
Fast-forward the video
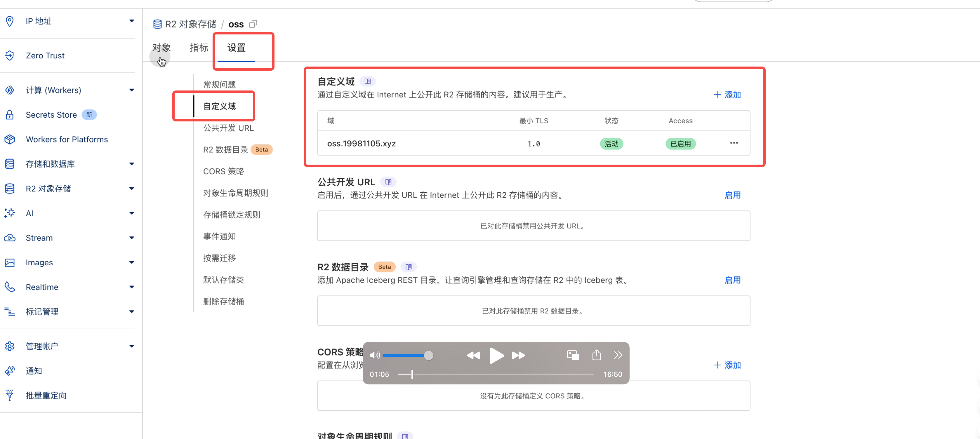519,355
